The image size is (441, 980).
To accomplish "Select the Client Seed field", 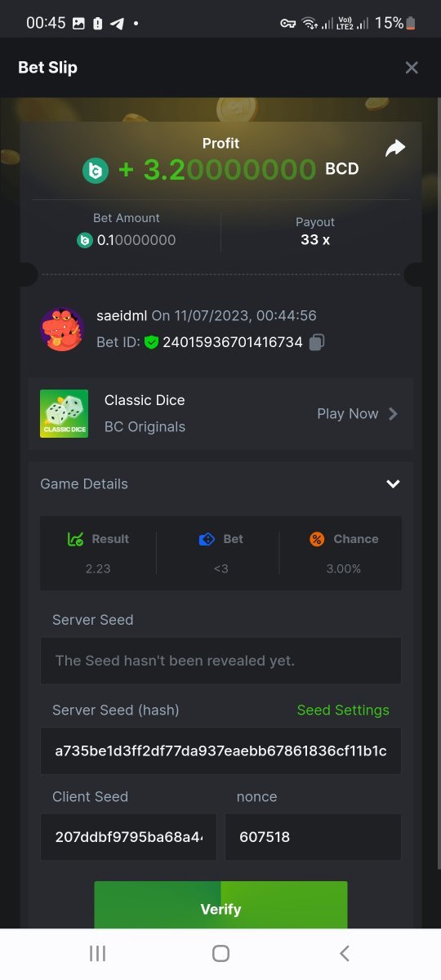I will pos(128,837).
